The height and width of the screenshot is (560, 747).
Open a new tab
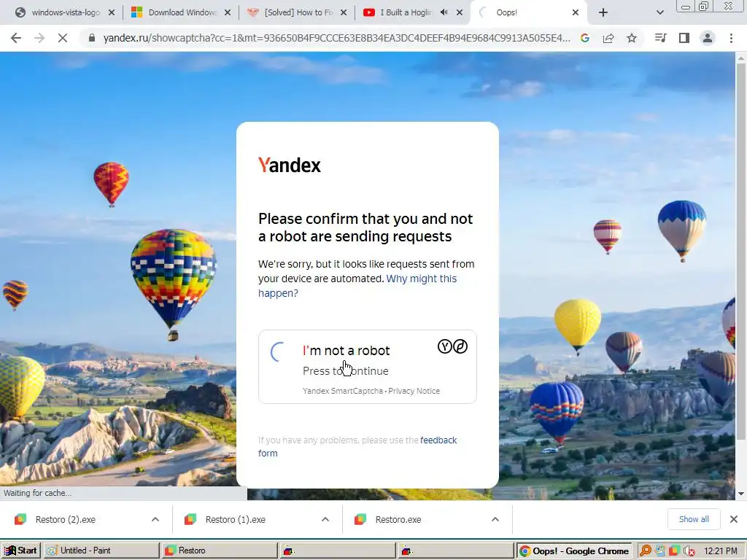point(603,12)
